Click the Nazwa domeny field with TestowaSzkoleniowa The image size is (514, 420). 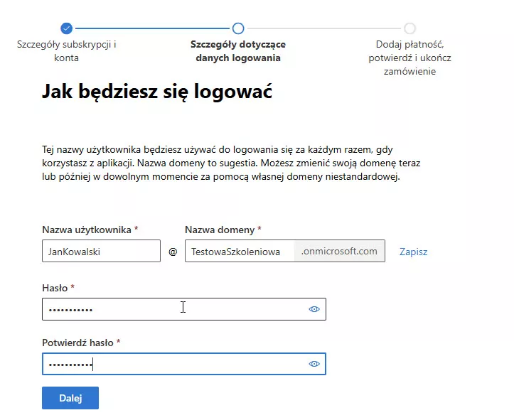pos(240,252)
